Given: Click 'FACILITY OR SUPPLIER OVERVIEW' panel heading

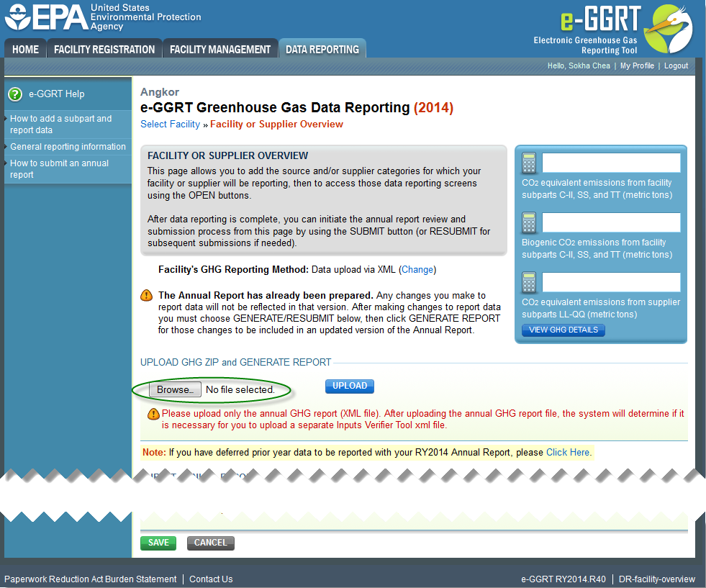Looking at the screenshot, I should point(228,155).
